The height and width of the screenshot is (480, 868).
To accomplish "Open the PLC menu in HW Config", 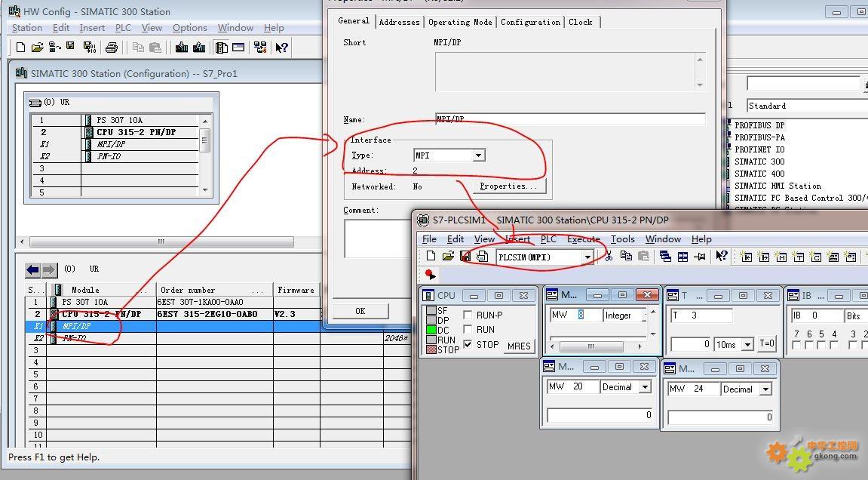I will point(123,28).
